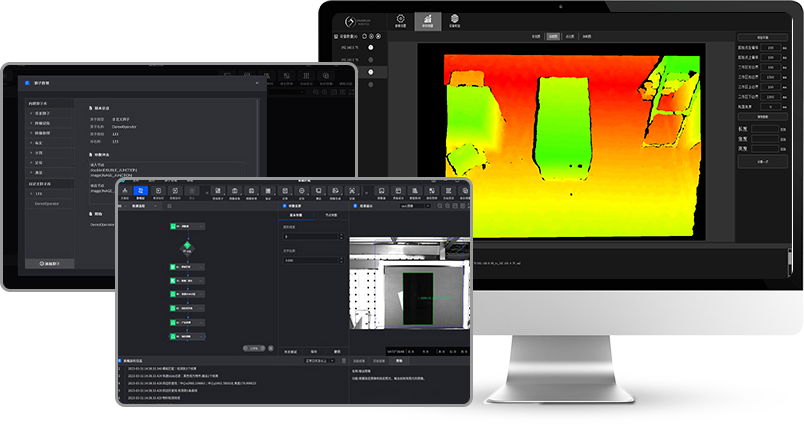Click the button at the bottom of the operator library sidebar
804x424 pixels.
49,263
